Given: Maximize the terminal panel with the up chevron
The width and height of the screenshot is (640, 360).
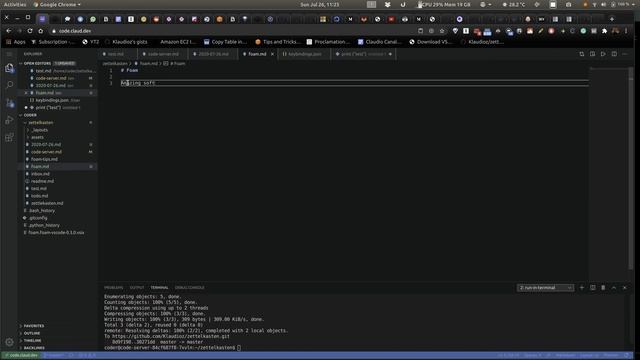Looking at the screenshot, I should tap(614, 288).
